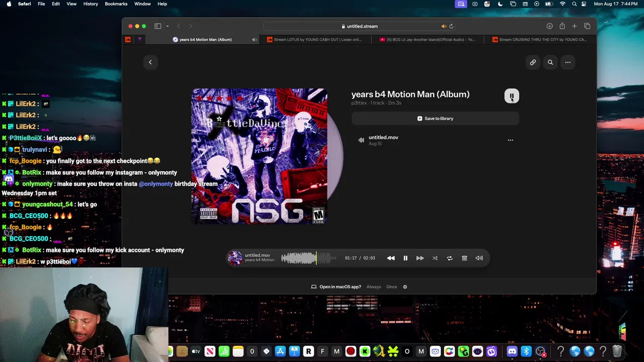
Task: Open Keynote from the Dock
Action: 294,351
